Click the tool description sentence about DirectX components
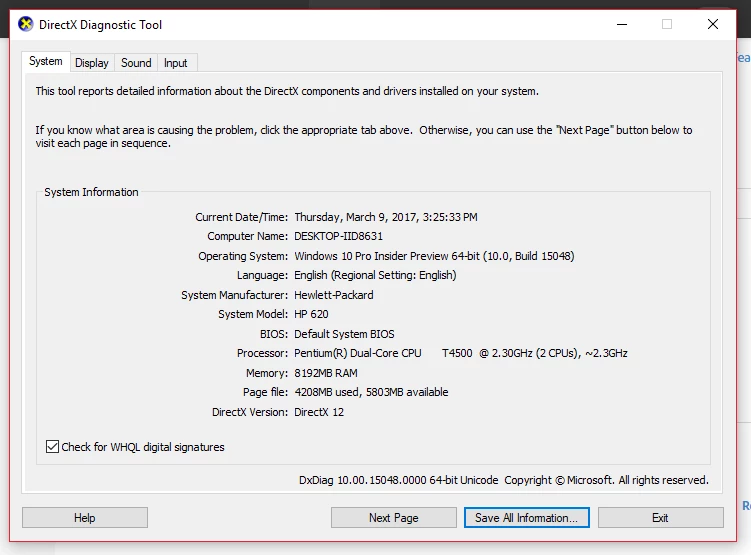The height and width of the screenshot is (555, 751). pyautogui.click(x=287, y=91)
